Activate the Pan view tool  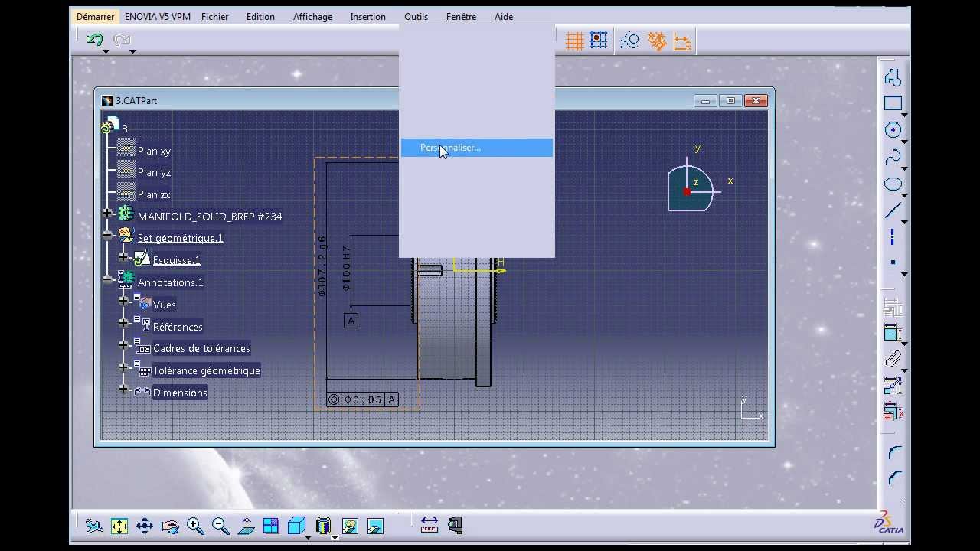click(x=145, y=526)
